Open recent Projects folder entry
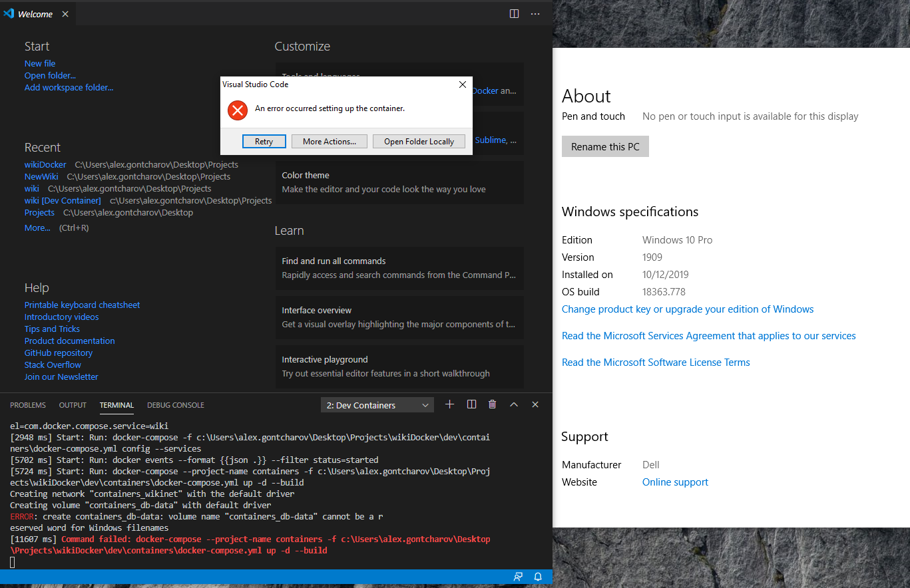Viewport: 910px width, 588px height. point(39,213)
